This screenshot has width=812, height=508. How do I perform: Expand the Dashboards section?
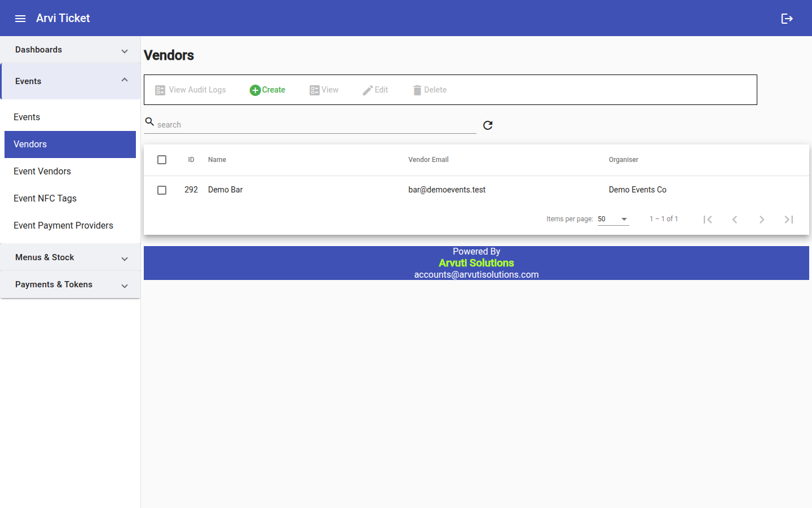pos(70,50)
